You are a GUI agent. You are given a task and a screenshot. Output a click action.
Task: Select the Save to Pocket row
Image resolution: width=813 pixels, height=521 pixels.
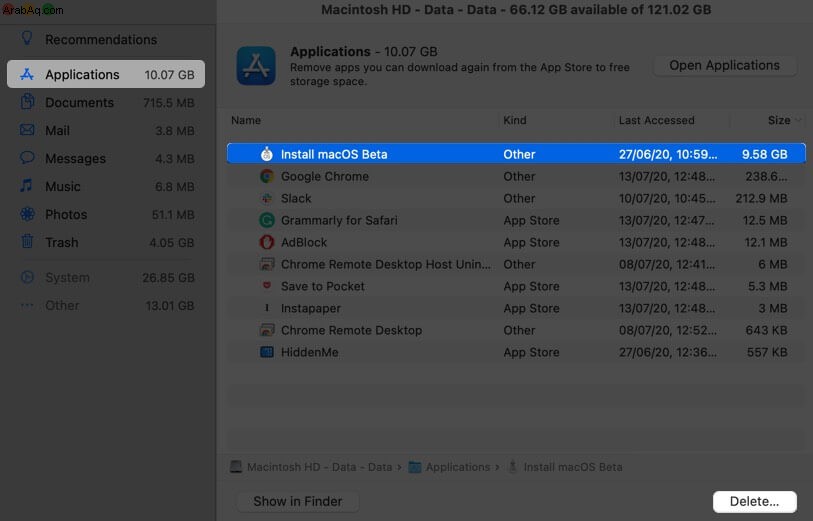coord(516,286)
